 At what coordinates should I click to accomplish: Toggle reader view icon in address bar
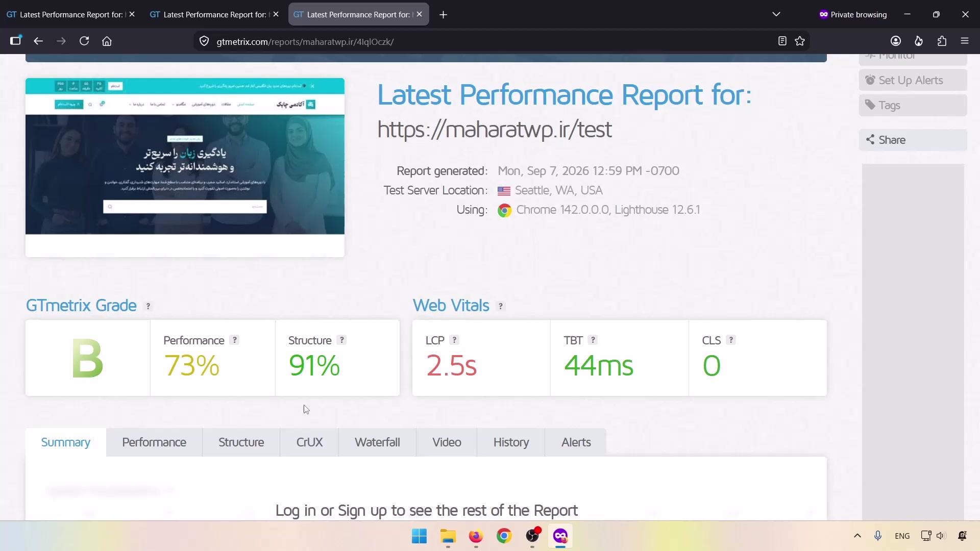coord(782,41)
